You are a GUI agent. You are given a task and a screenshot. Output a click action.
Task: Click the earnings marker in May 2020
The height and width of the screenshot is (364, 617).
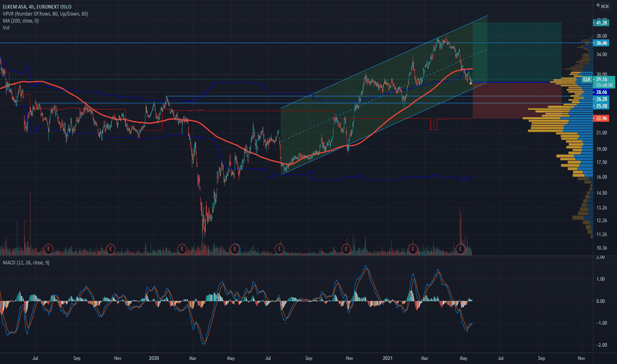click(x=235, y=249)
